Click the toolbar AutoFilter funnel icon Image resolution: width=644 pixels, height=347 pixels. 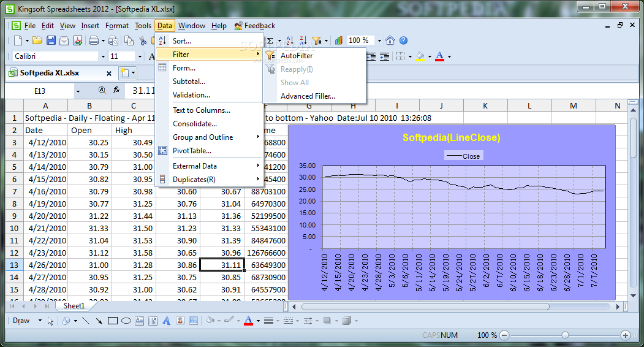tap(316, 40)
